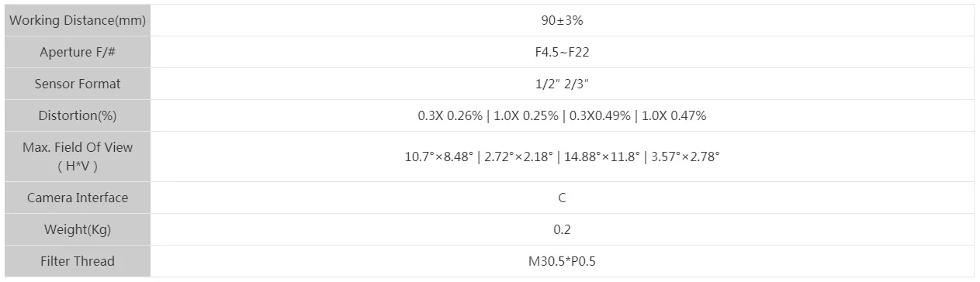Click the Working Distance(mm) label cell

[x=78, y=21]
